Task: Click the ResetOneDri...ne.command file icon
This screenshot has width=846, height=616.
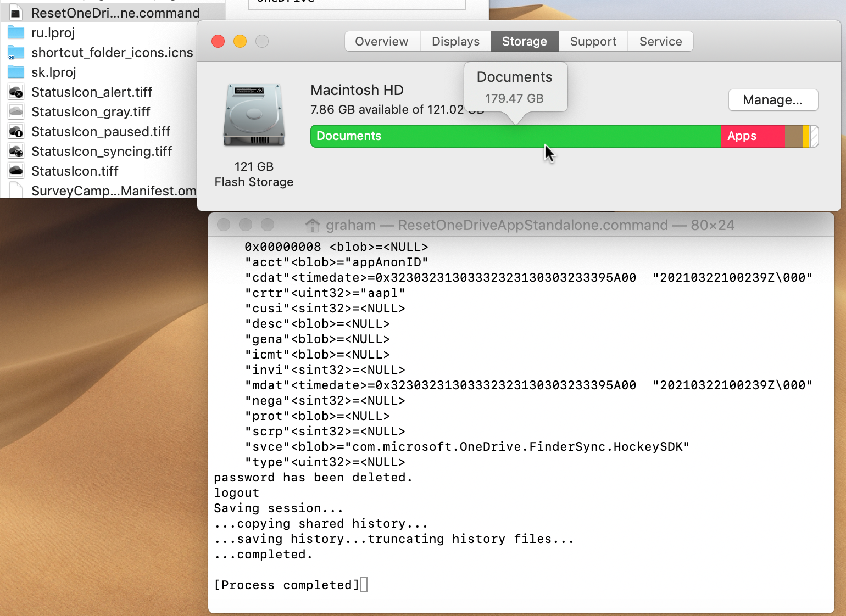Action: pyautogui.click(x=16, y=13)
